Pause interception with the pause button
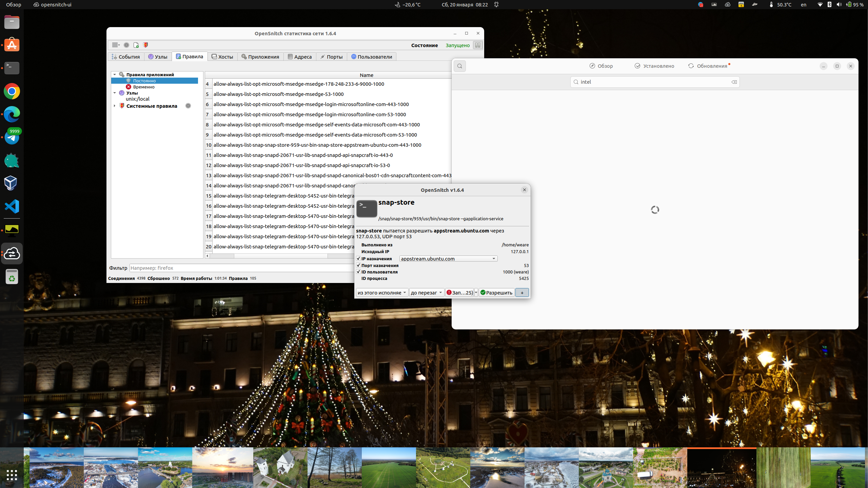 tap(477, 45)
